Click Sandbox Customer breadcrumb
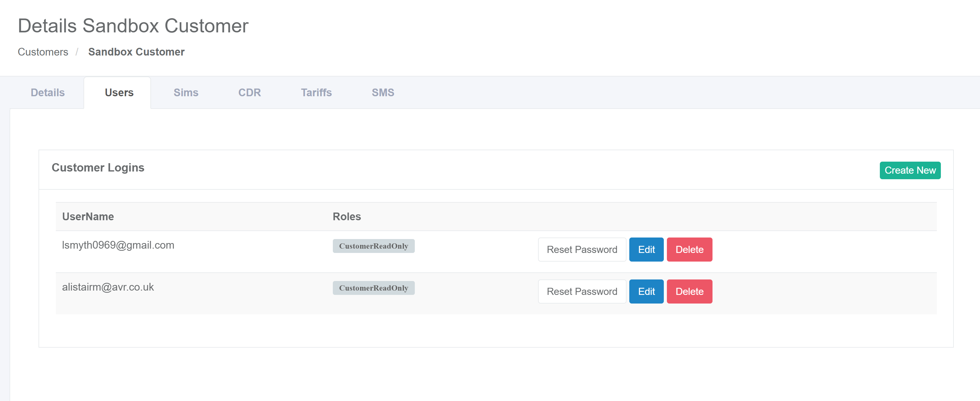This screenshot has height=401, width=980. [136, 52]
